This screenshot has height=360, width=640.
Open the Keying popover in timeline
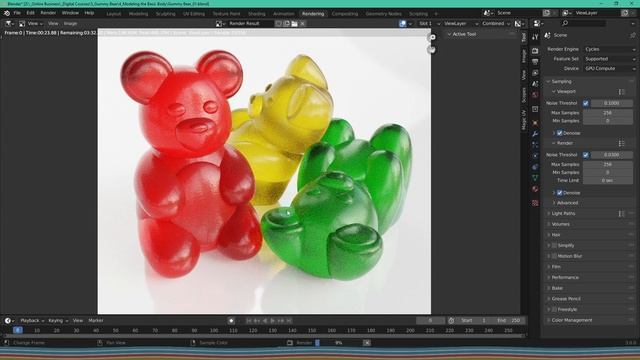click(x=58, y=321)
